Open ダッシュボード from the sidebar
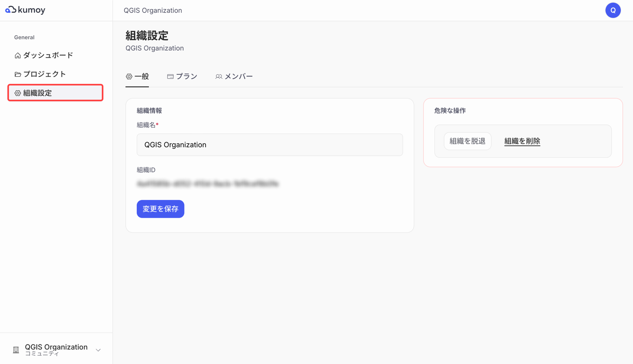633x364 pixels. point(48,55)
